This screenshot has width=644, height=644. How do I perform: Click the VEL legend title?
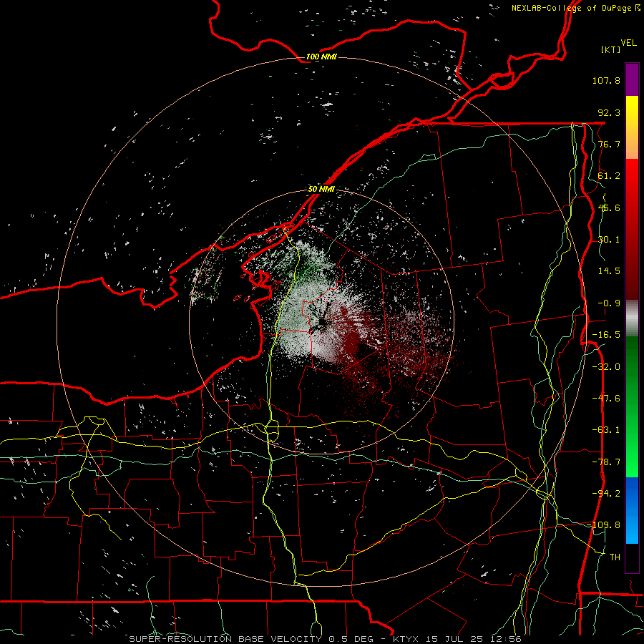pyautogui.click(x=628, y=43)
